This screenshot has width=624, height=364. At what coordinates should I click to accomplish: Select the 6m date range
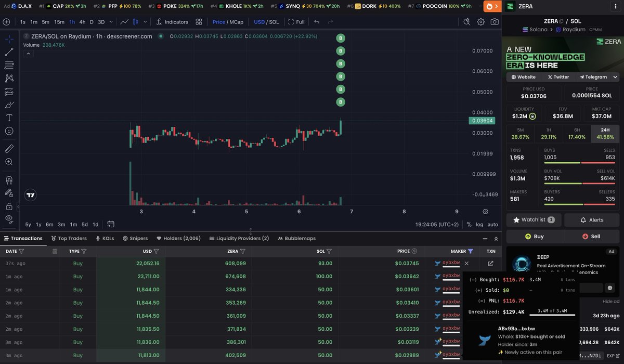[49, 225]
